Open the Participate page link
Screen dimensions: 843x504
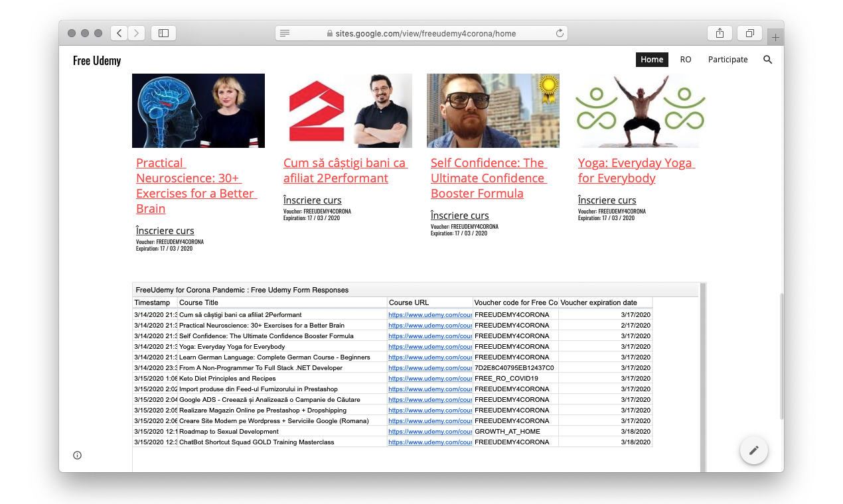click(728, 60)
